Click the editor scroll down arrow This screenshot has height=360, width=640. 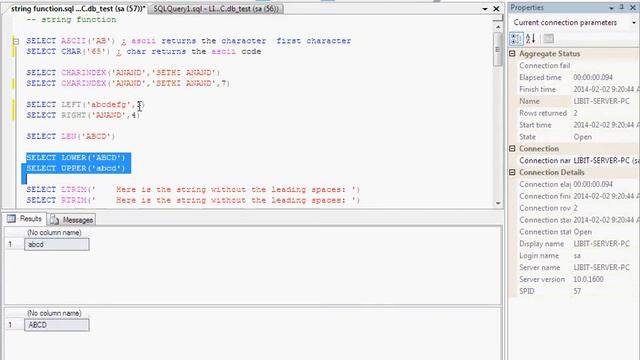[498, 203]
